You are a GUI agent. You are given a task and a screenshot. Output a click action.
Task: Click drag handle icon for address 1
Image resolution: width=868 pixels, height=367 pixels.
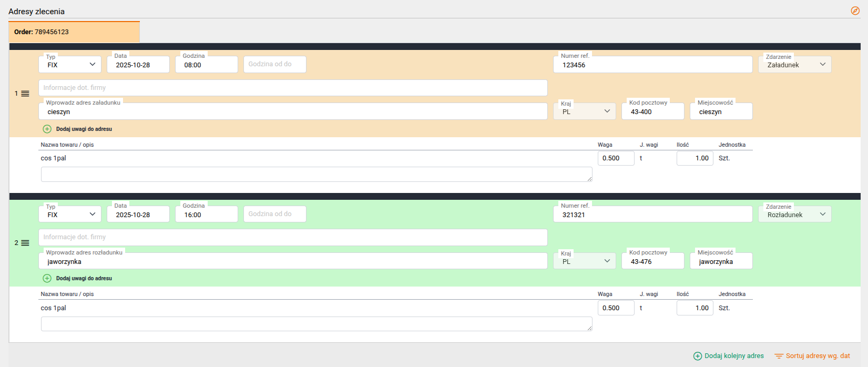(25, 94)
